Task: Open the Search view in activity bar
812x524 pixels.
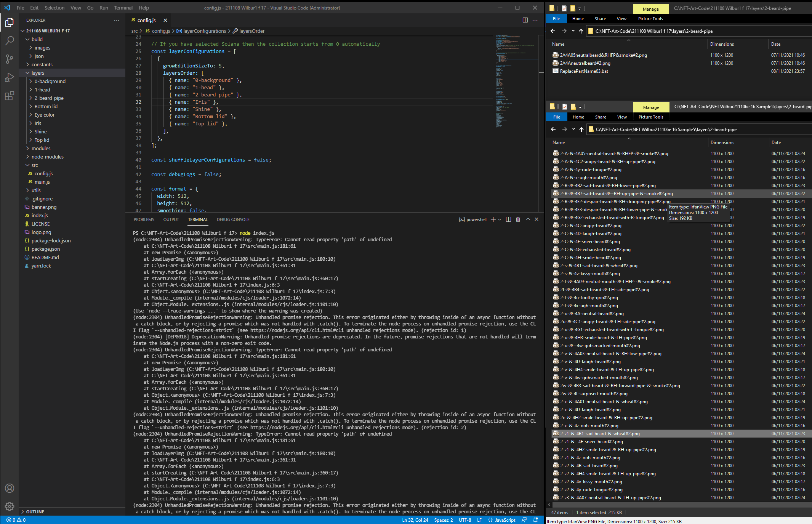Action: click(x=10, y=40)
